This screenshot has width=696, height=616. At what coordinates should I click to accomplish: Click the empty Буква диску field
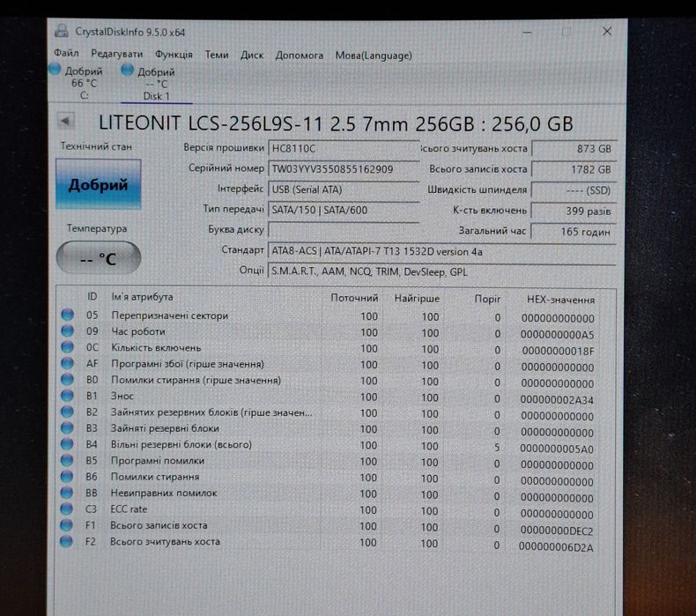point(344,230)
